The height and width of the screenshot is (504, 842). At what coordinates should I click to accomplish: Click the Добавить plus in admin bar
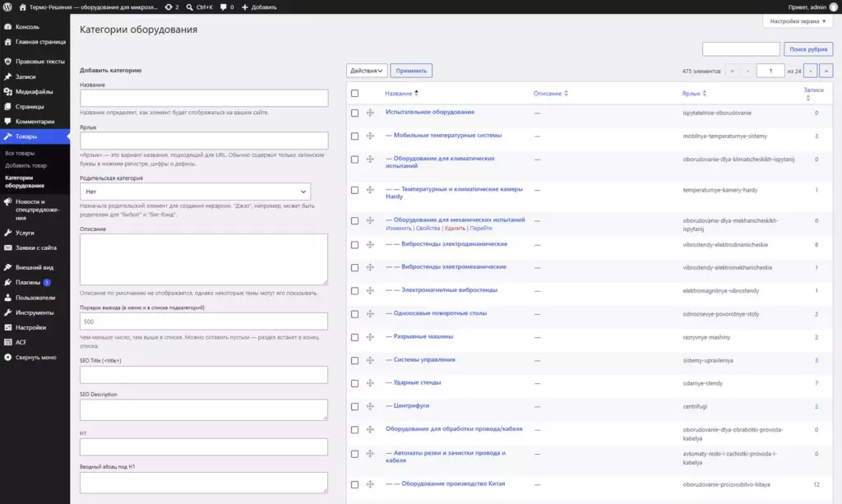[245, 7]
